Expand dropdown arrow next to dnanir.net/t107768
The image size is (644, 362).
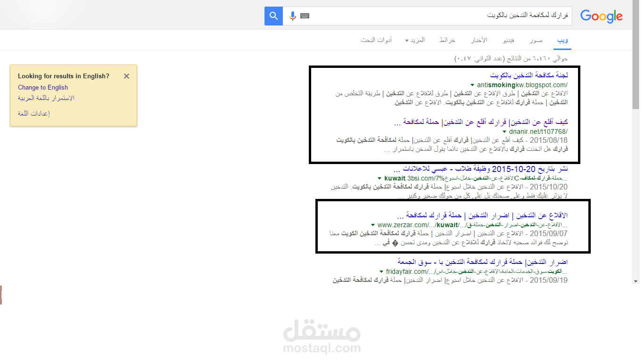point(504,132)
